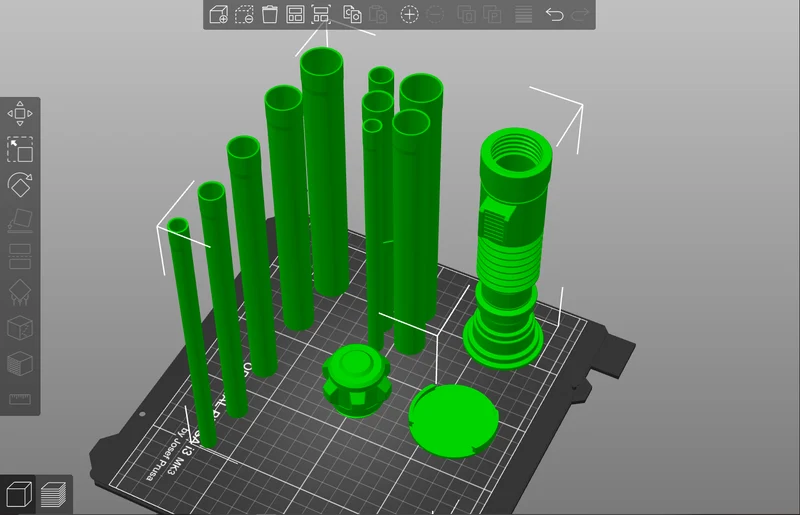
Task: Select the Move tool
Action: click(x=20, y=113)
